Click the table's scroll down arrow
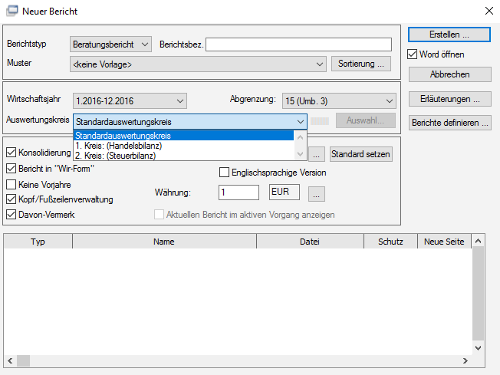 478,348
